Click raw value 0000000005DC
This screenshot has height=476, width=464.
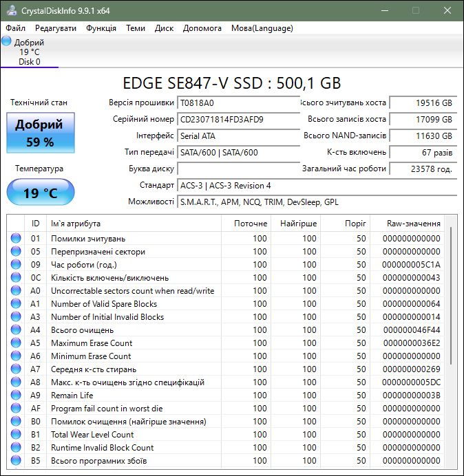(x=411, y=382)
